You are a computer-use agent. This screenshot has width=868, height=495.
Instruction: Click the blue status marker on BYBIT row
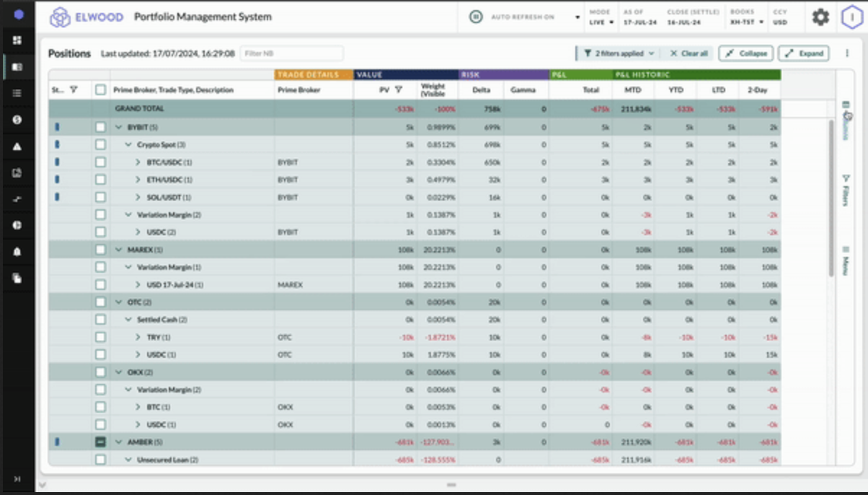pyautogui.click(x=57, y=127)
